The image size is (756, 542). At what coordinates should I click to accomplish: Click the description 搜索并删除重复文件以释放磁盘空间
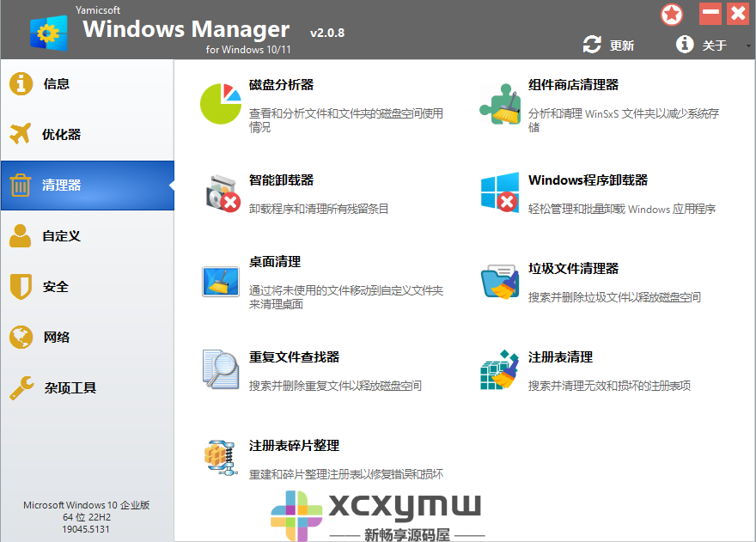(335, 386)
